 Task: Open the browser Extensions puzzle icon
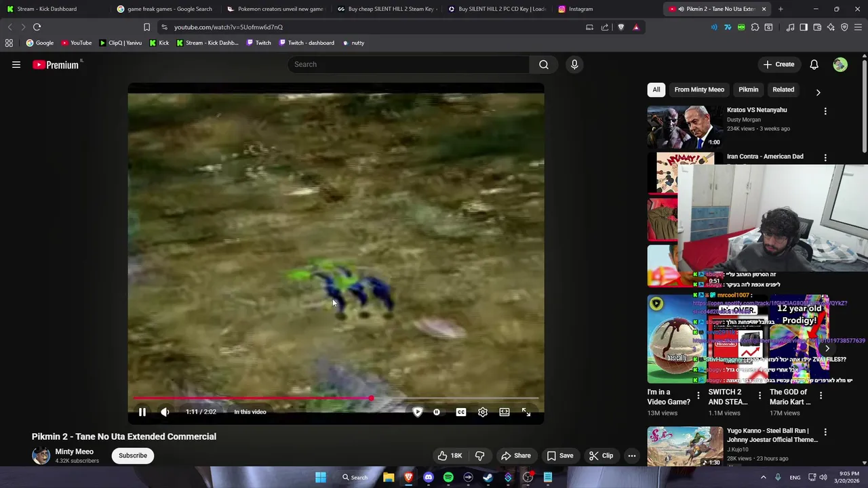click(x=755, y=27)
